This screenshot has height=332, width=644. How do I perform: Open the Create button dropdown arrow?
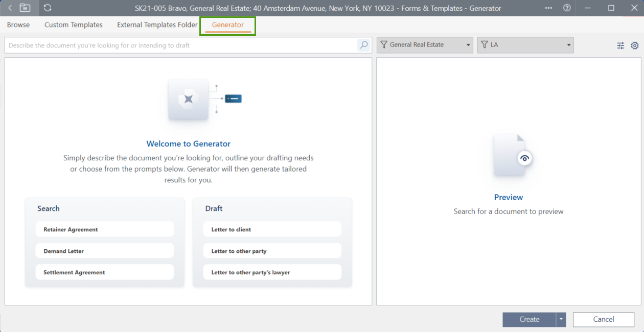pyautogui.click(x=562, y=320)
